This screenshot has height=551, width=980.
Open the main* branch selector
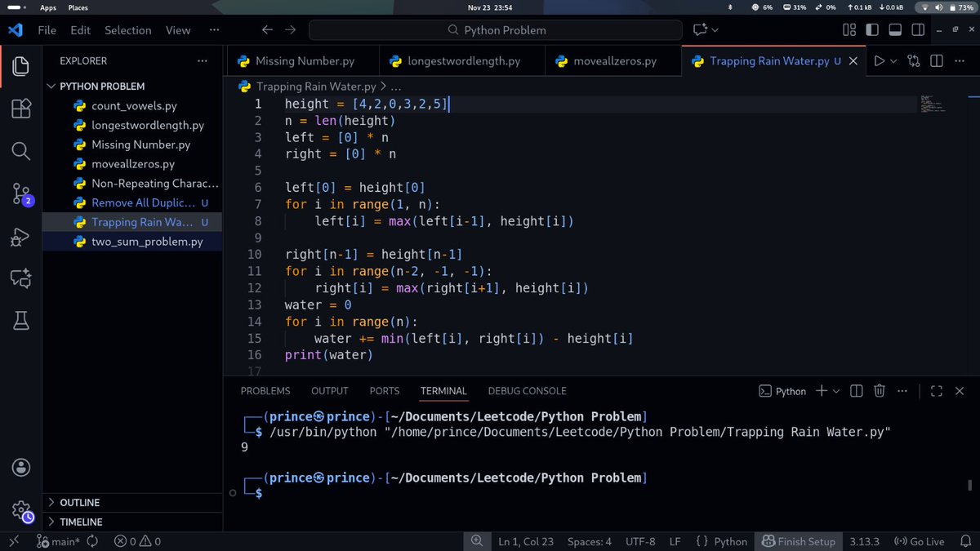pos(60,541)
